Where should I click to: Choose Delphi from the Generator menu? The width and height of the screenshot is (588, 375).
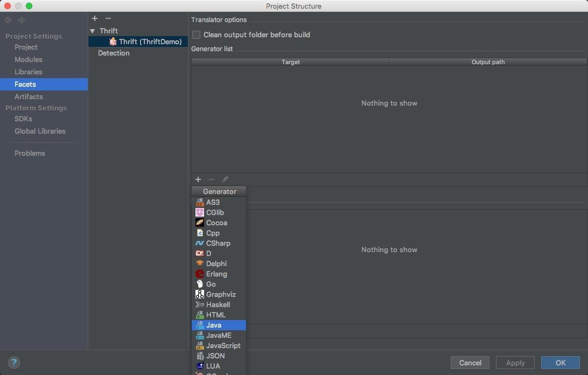[x=219, y=263]
